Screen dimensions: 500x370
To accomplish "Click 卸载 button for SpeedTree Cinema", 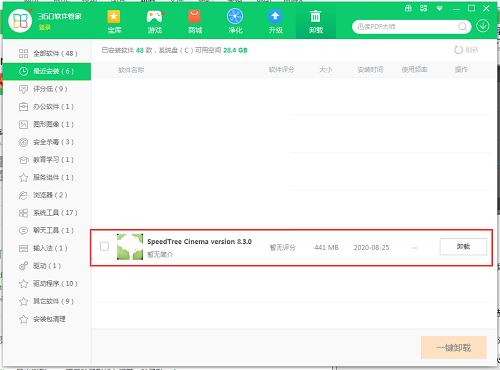I will click(463, 247).
